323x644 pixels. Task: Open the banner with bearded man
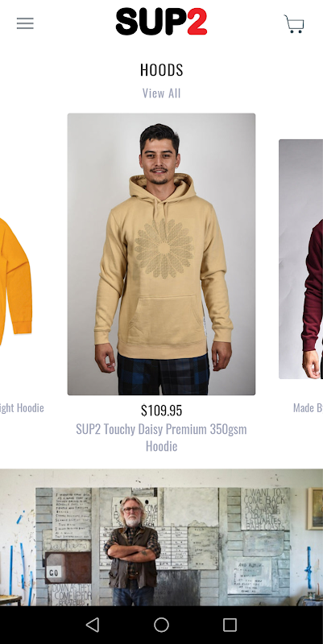161,537
